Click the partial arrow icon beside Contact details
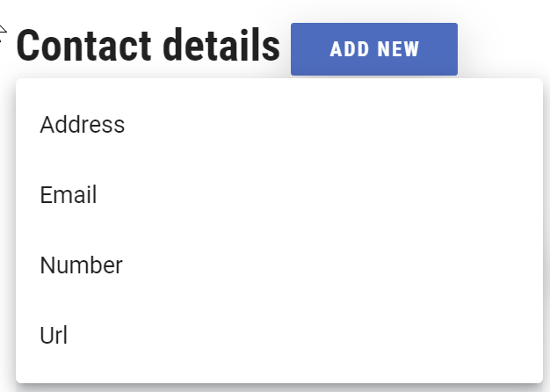 click(4, 35)
